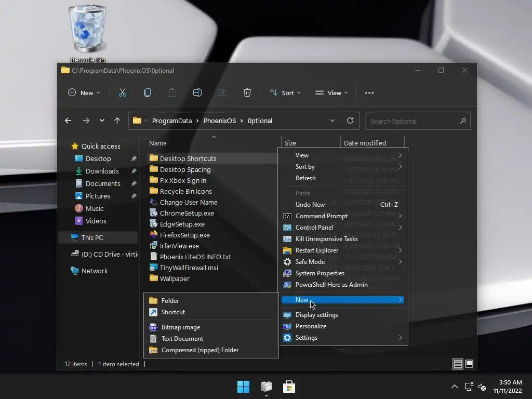
Task: Switch to large icons view in status bar
Action: [469, 364]
